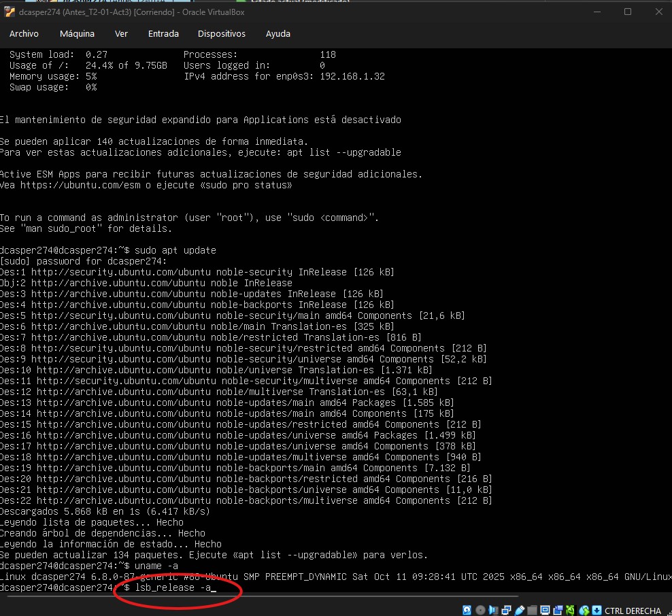Click the CTRL DERECHA host key label

pos(633,610)
